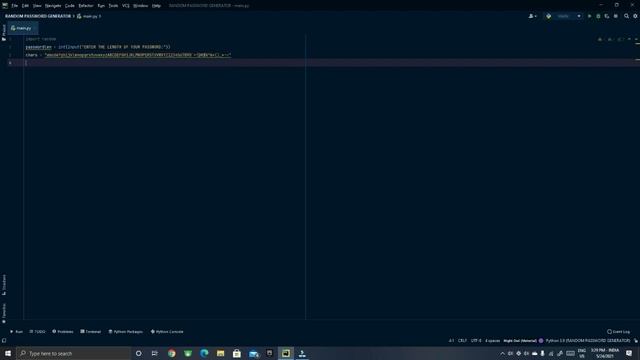Click the Windows taskbar search box
Image resolution: width=640 pixels, height=360 pixels.
[x=73, y=353]
